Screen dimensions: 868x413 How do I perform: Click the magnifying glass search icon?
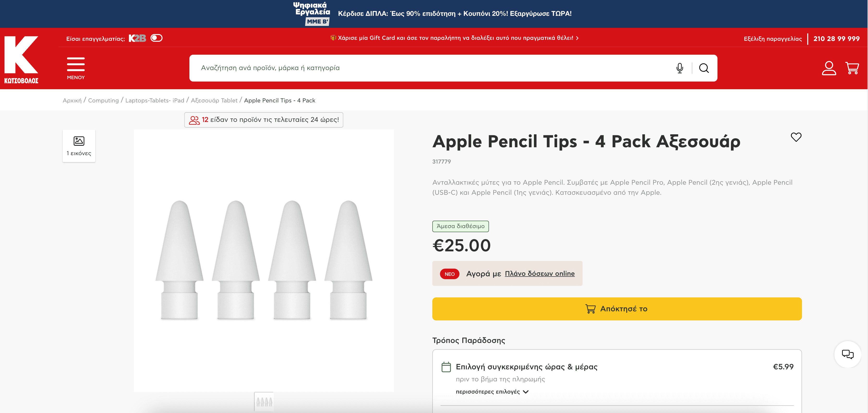pyautogui.click(x=704, y=68)
